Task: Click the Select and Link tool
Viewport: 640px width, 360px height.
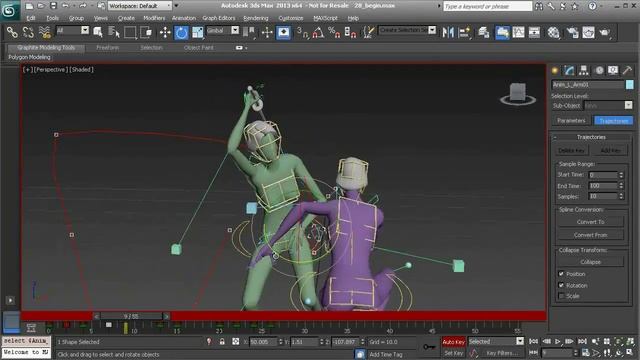Action: point(12,32)
